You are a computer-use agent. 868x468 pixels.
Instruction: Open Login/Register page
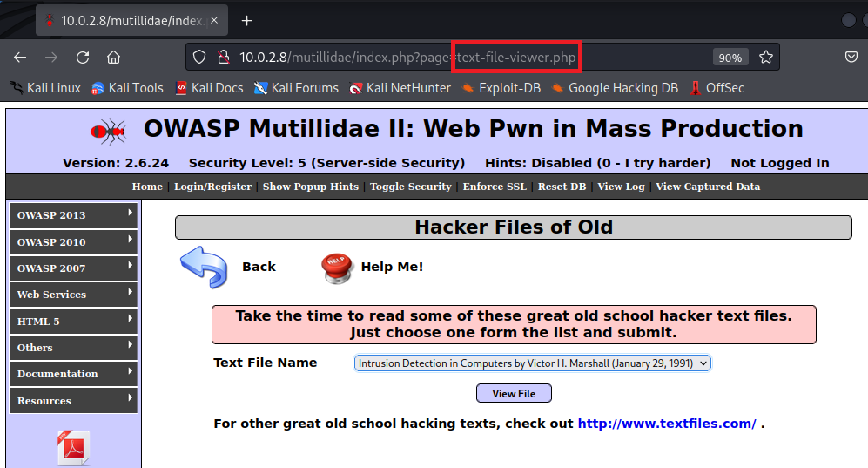click(212, 187)
